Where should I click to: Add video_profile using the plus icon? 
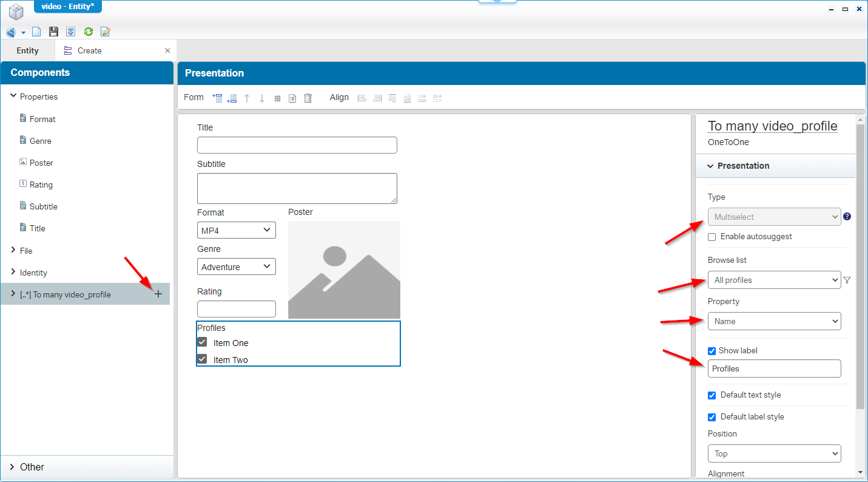(x=158, y=294)
